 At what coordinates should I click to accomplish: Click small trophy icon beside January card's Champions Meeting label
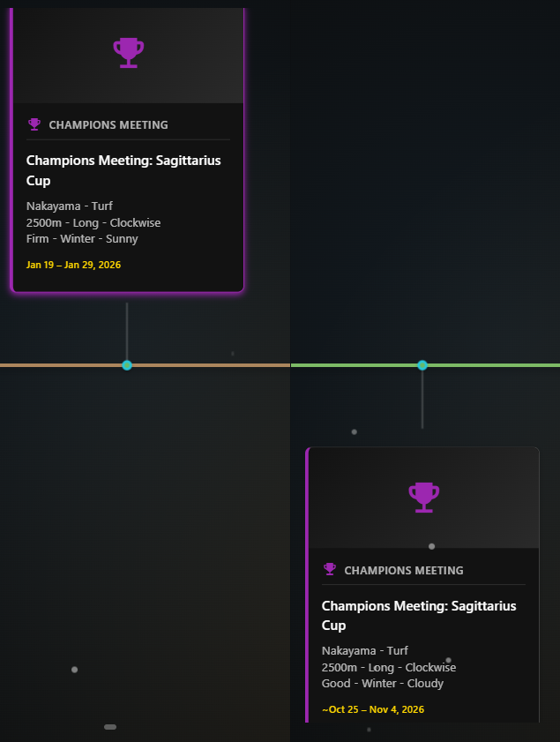[34, 124]
